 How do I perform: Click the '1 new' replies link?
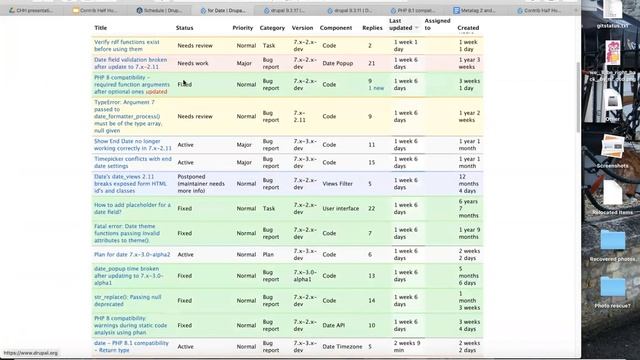tap(376, 88)
